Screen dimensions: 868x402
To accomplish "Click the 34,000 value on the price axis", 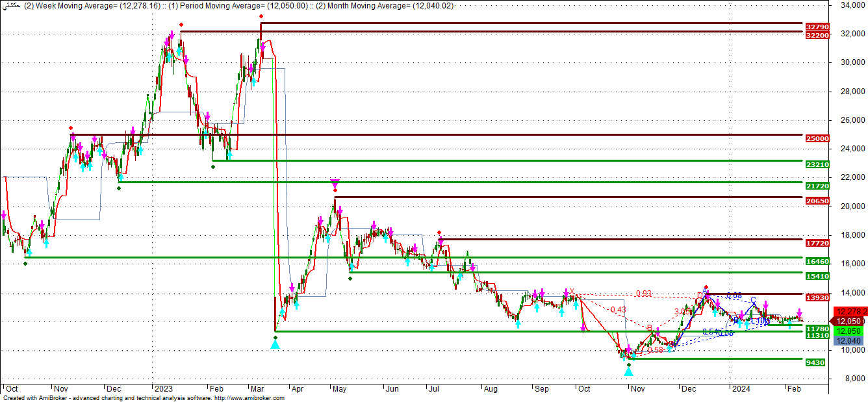I will (x=847, y=5).
